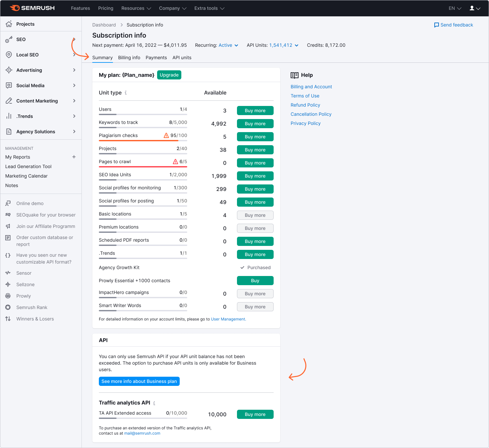Click the Affiliate Program megaphone icon
Viewport: 489px width, 448px height.
point(8,226)
